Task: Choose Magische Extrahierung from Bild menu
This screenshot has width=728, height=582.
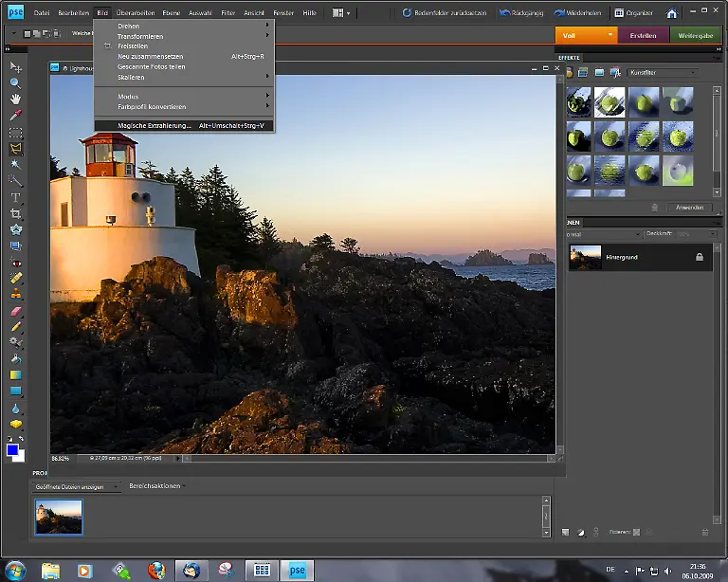Action: pos(155,125)
